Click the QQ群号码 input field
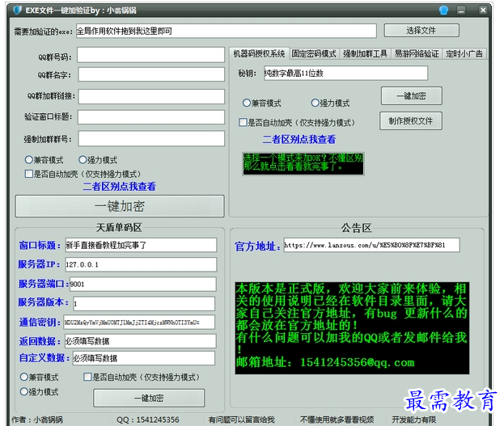Image resolution: width=504 pixels, height=426 pixels. 150,55
